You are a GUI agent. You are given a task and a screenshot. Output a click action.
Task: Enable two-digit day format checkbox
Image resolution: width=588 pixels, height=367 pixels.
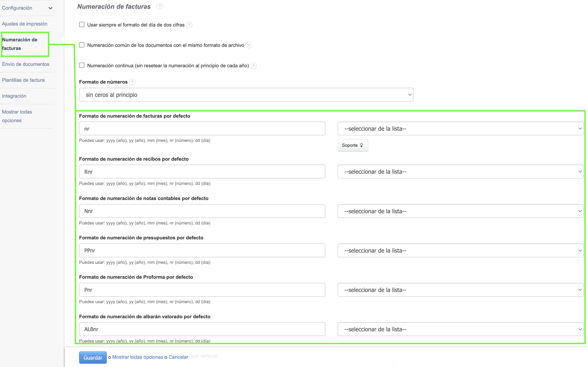click(82, 25)
